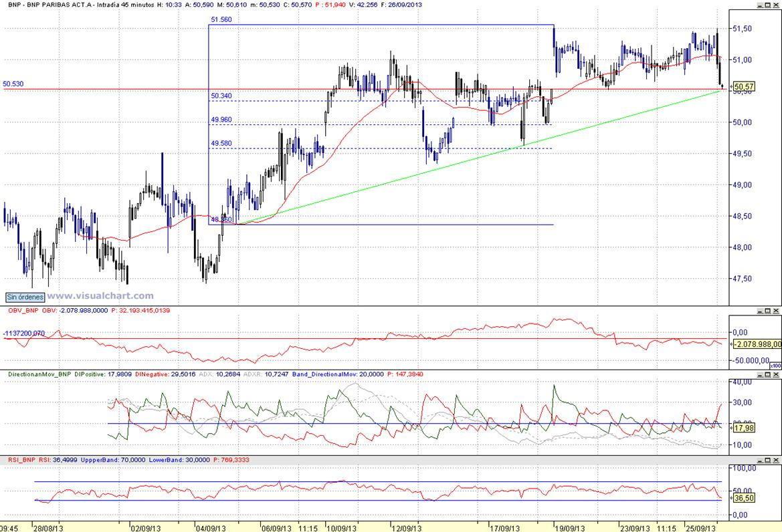Click the 25/09/13 date axis label

click(x=701, y=528)
